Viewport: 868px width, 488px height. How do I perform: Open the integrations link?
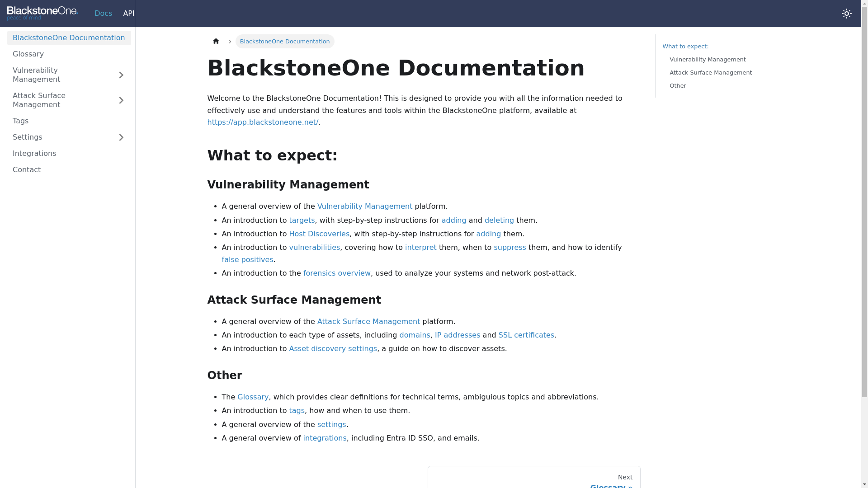tap(325, 438)
